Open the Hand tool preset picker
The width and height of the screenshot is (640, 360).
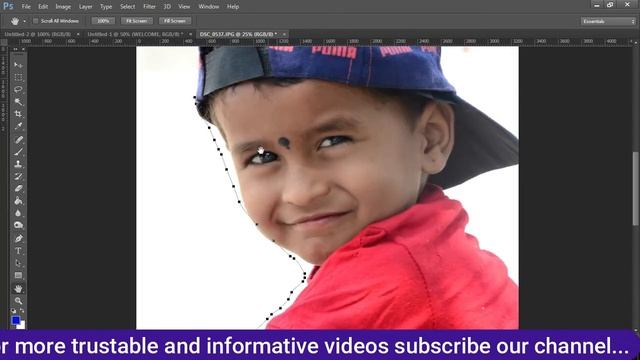pyautogui.click(x=24, y=21)
